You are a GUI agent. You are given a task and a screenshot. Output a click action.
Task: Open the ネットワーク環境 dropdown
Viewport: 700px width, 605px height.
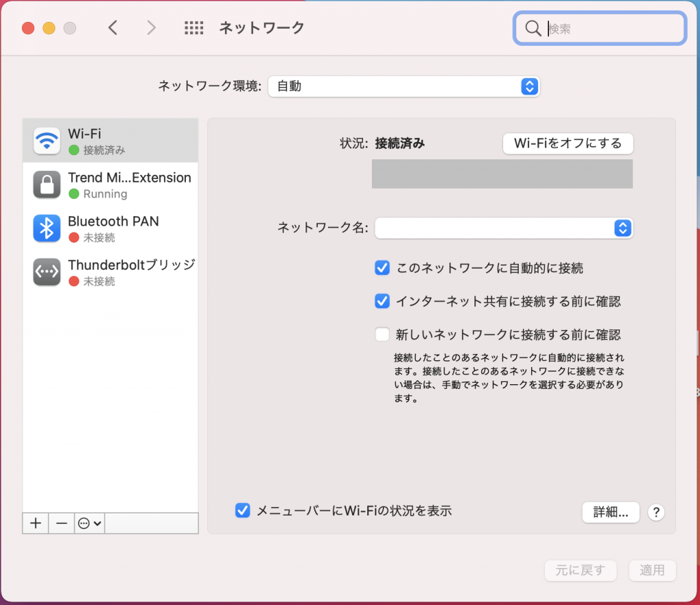(403, 87)
